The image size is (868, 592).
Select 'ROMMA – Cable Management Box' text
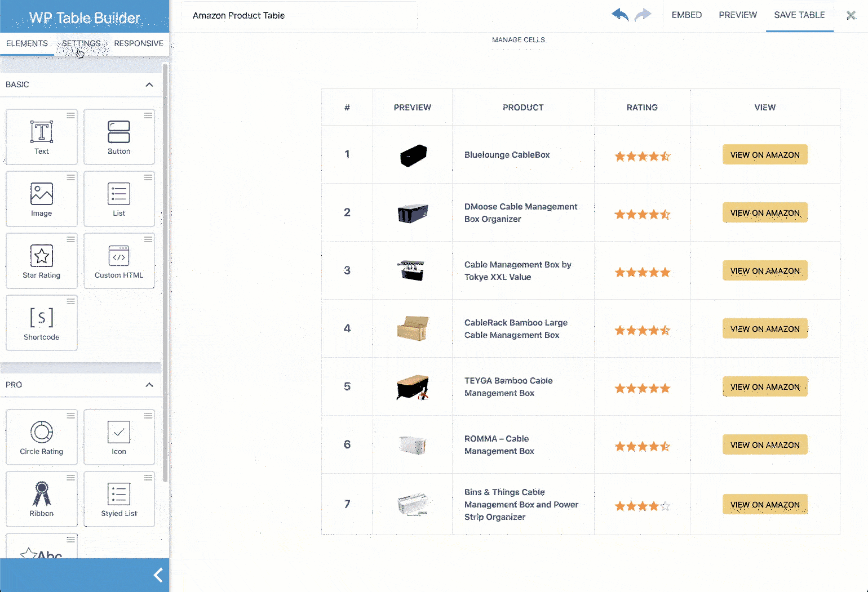pyautogui.click(x=499, y=445)
